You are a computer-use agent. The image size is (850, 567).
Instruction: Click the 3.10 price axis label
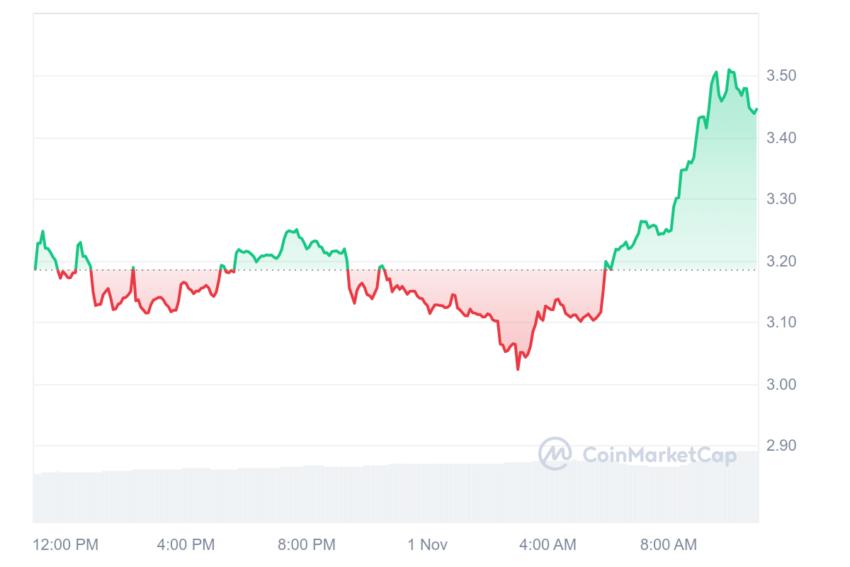coord(781,323)
